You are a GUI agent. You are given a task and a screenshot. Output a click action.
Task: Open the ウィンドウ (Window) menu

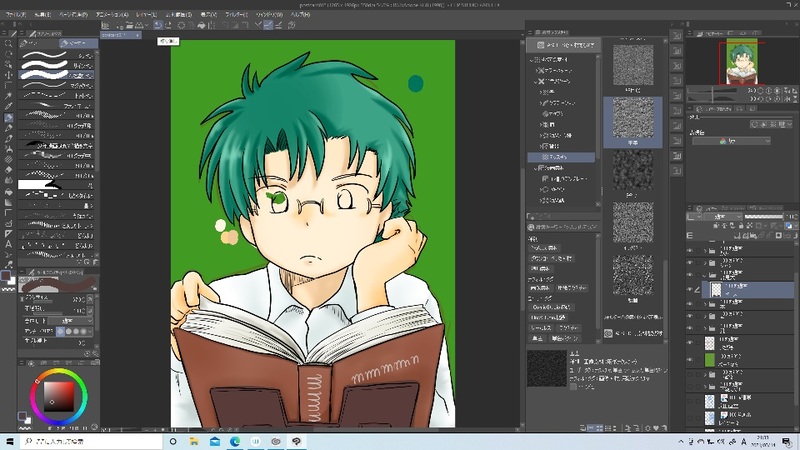(269, 15)
